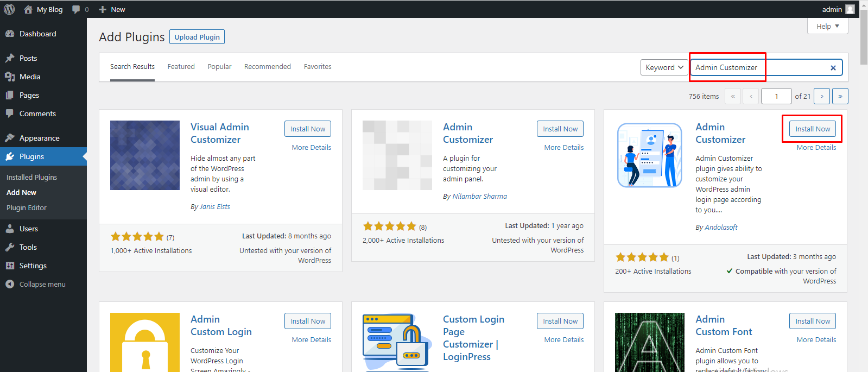Install Admin Customizer by Andolasoft
This screenshot has height=372, width=868.
click(813, 129)
